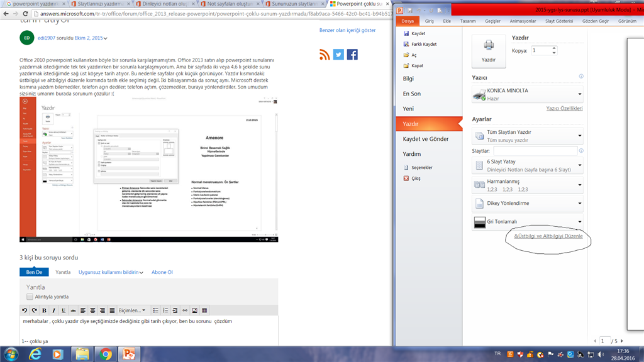Click Benzer olan içeriği göster link
This screenshot has height=362, width=644.
click(347, 30)
